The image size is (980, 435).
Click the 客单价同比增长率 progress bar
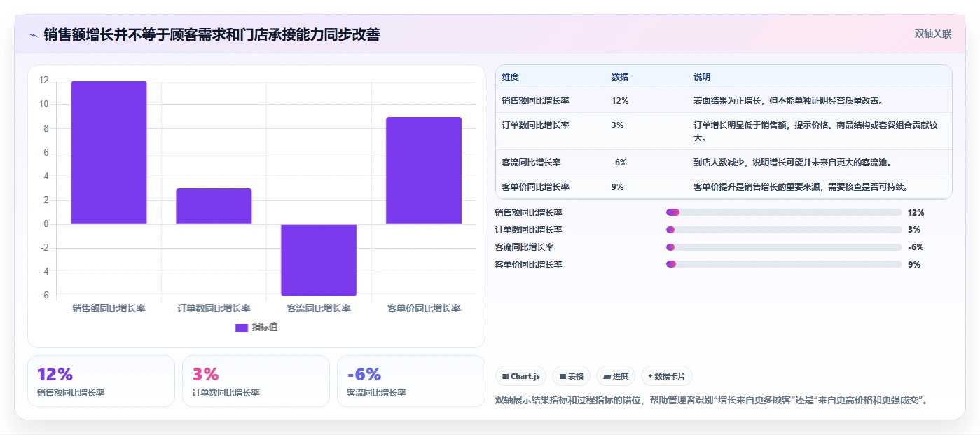pyautogui.click(x=784, y=264)
